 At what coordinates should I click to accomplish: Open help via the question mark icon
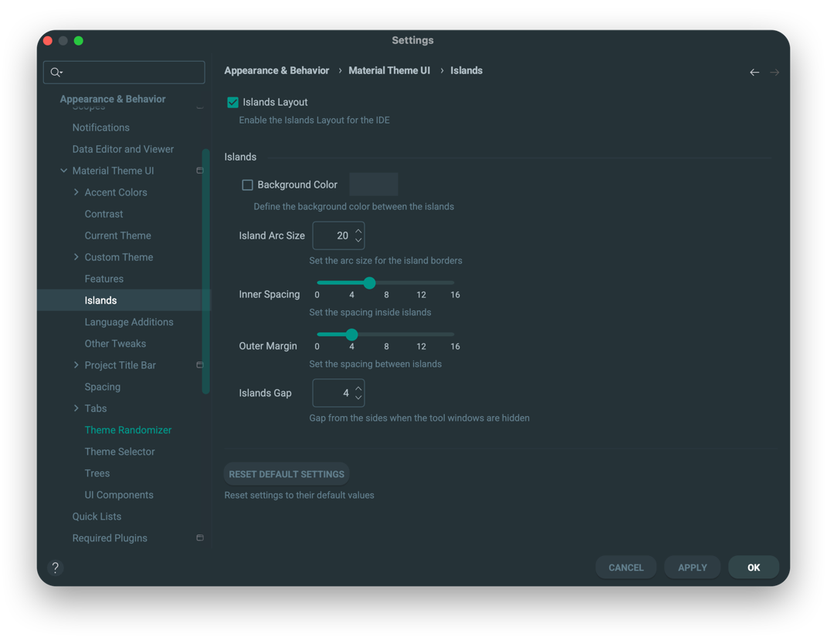coord(55,568)
